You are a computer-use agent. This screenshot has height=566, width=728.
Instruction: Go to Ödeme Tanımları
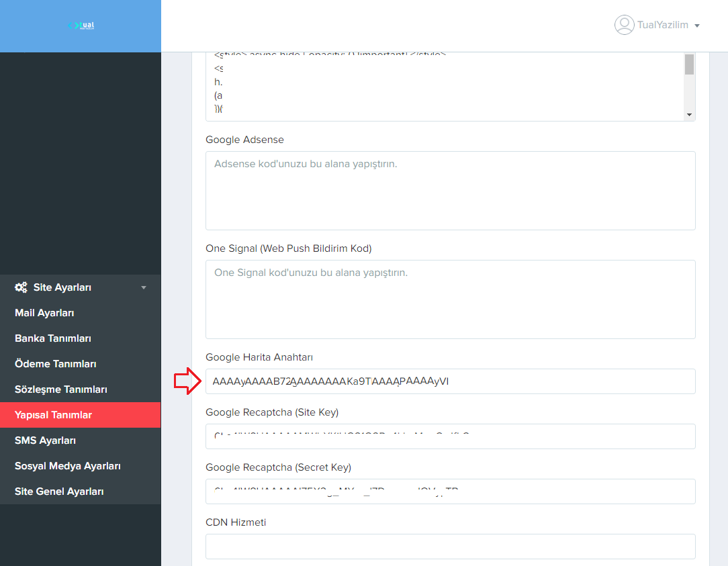(81, 364)
